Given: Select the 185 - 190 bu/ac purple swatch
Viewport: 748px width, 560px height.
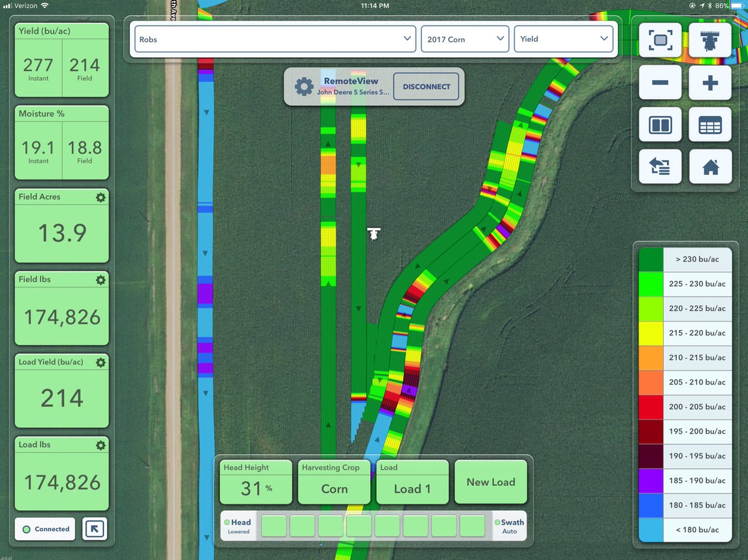Looking at the screenshot, I should coord(651,481).
